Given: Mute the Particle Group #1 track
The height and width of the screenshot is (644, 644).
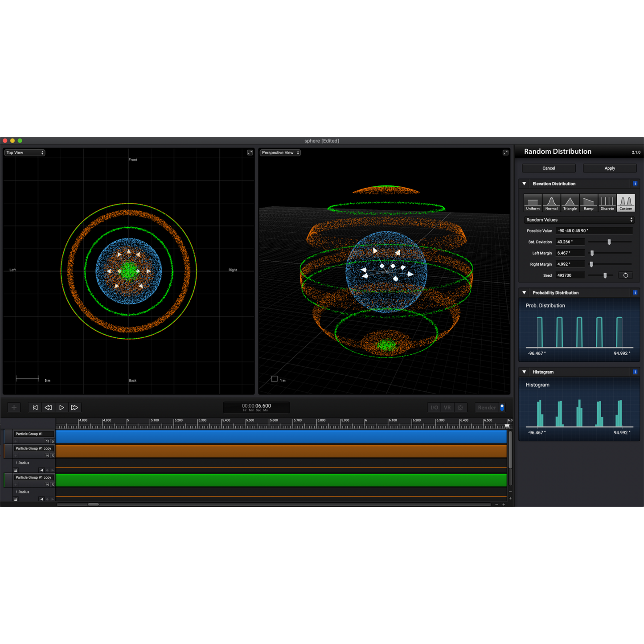Looking at the screenshot, I should click(x=47, y=441).
